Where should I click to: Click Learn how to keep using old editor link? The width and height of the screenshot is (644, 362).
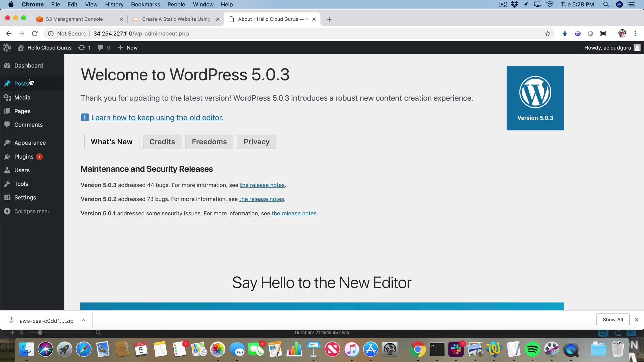[x=157, y=118]
